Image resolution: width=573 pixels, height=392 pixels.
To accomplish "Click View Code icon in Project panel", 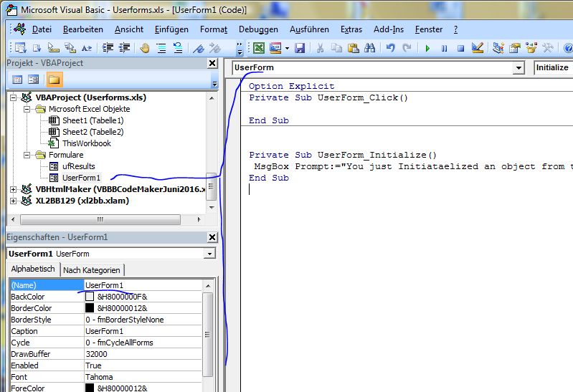I will [x=17, y=80].
